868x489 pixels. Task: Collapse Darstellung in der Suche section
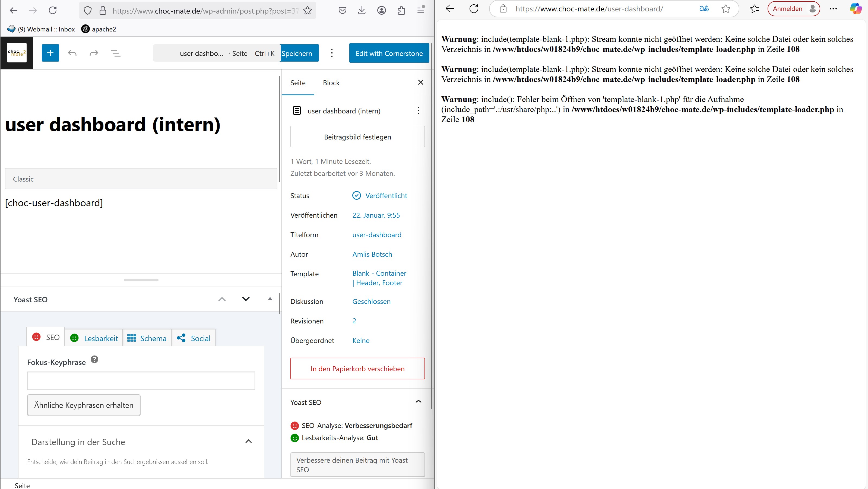248,441
